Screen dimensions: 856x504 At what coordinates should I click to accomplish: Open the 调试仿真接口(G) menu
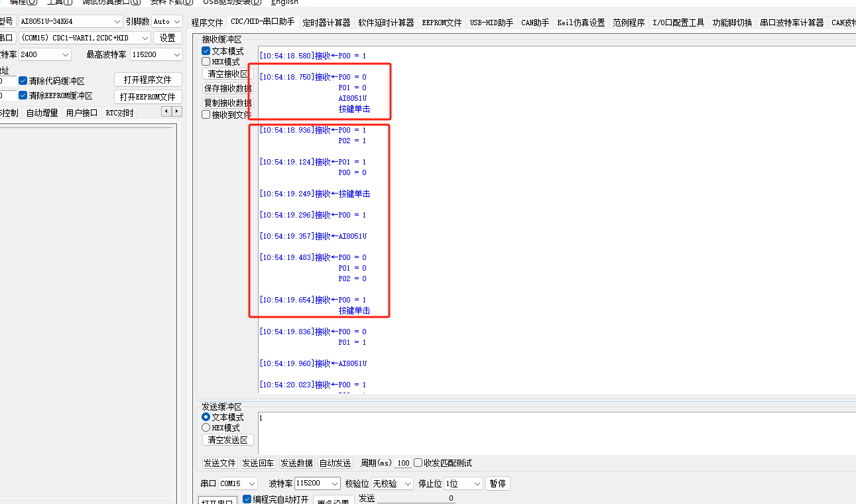(x=111, y=3)
